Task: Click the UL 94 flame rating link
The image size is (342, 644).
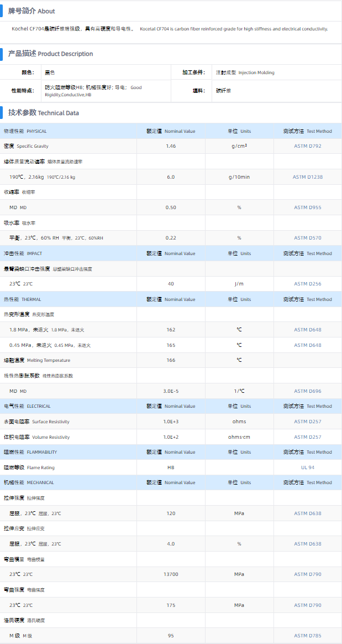Action: coord(307,468)
